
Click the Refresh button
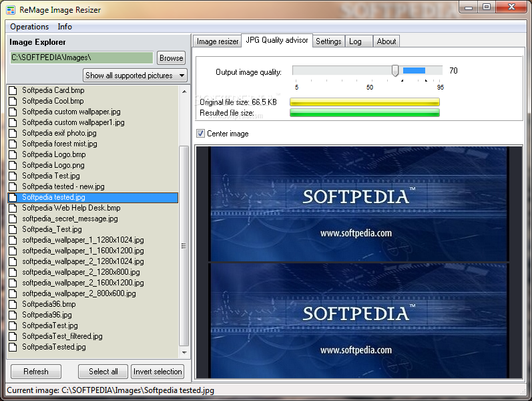click(36, 372)
